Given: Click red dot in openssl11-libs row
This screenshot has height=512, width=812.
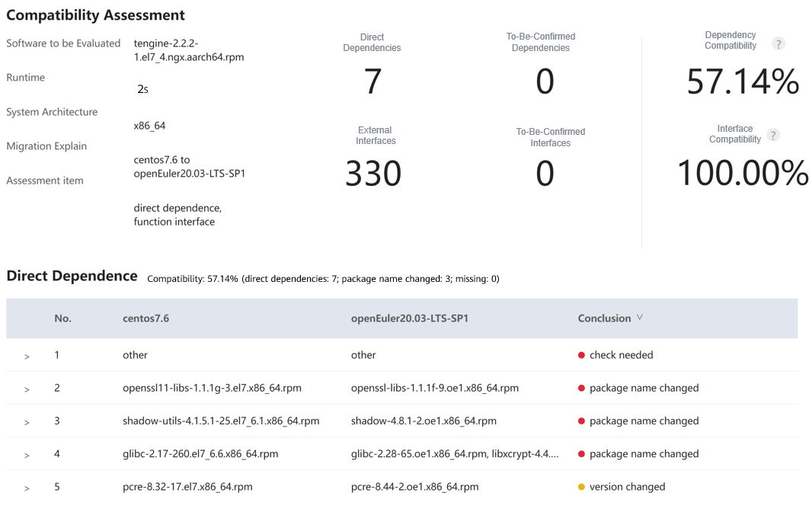Looking at the screenshot, I should (581, 389).
